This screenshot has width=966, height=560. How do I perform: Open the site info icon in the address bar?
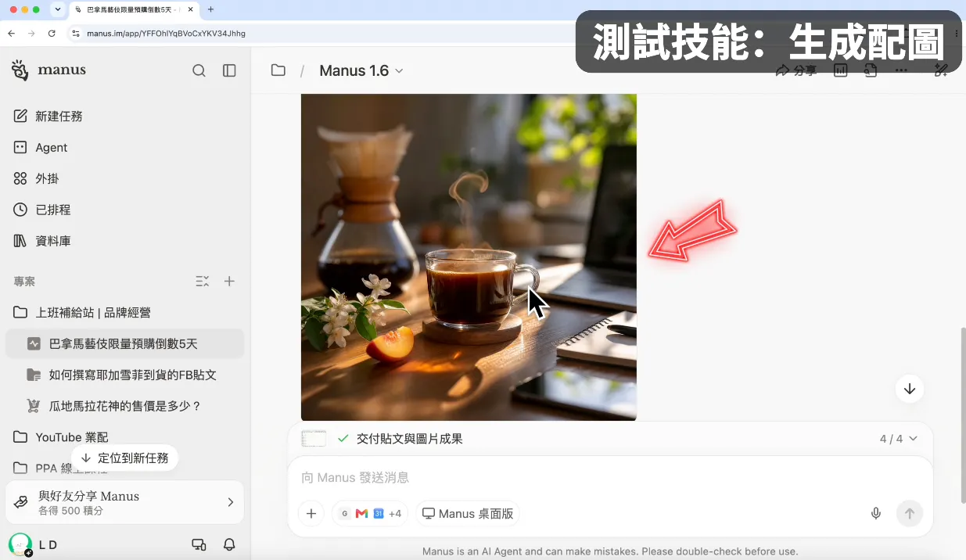click(76, 34)
